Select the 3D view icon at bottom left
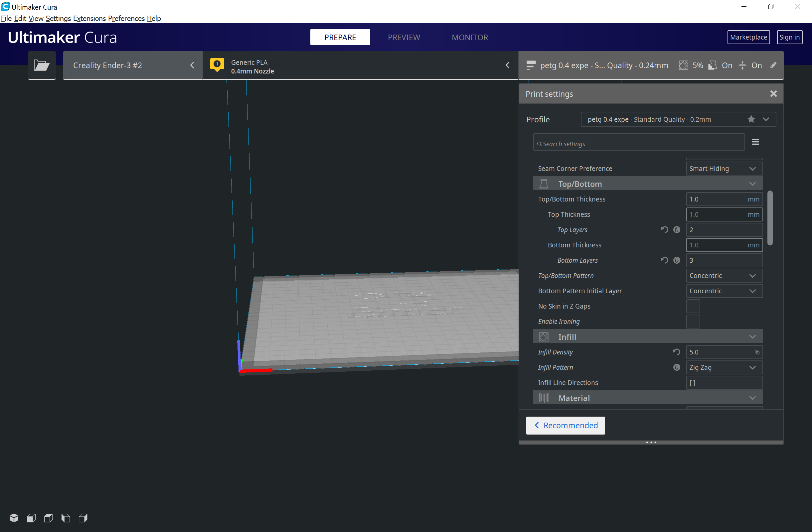The width and height of the screenshot is (812, 532). tap(14, 518)
